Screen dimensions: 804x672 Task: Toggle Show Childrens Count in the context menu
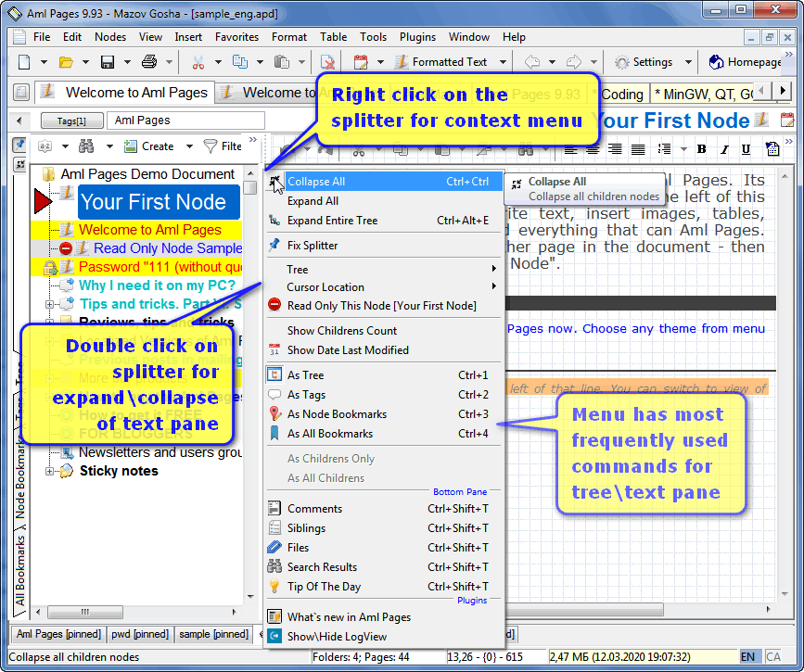point(384,331)
